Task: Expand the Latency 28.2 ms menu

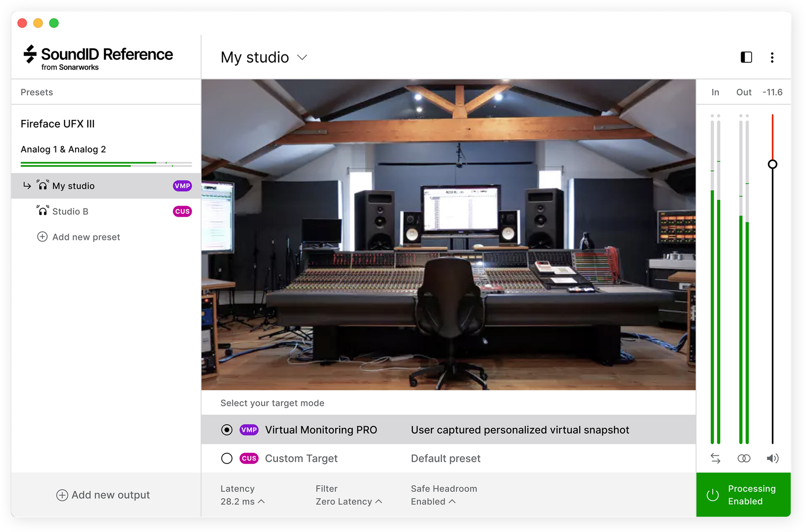Action: pos(242,501)
